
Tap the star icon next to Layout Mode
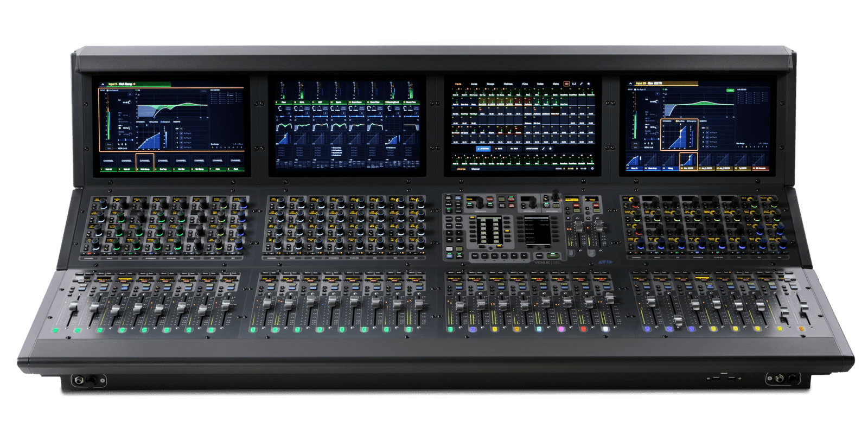pyautogui.click(x=550, y=149)
